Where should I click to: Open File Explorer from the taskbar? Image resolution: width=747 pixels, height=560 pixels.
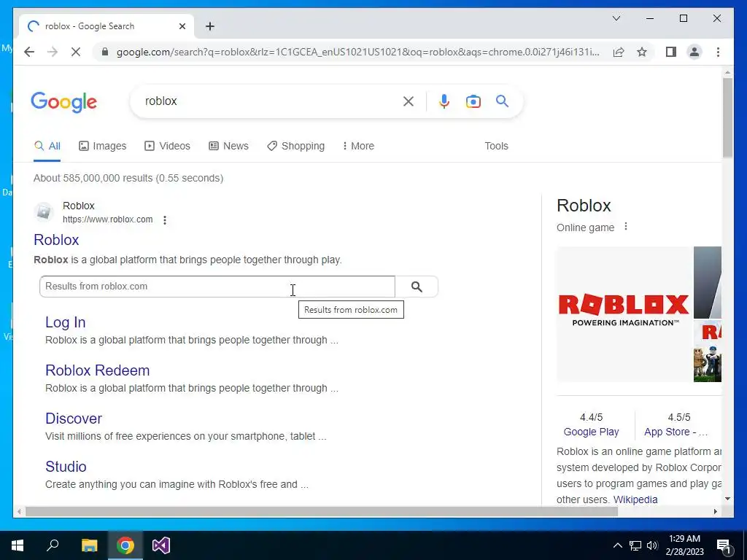(x=89, y=545)
